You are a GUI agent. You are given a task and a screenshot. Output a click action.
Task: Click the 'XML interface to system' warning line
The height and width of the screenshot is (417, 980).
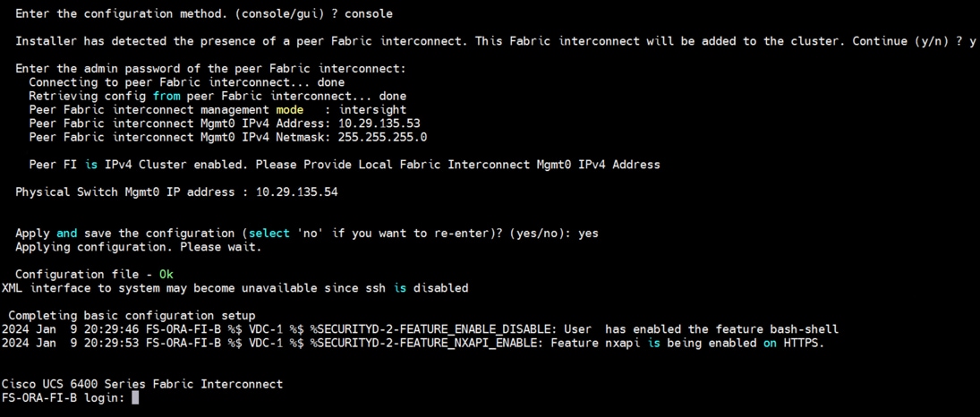pos(234,287)
